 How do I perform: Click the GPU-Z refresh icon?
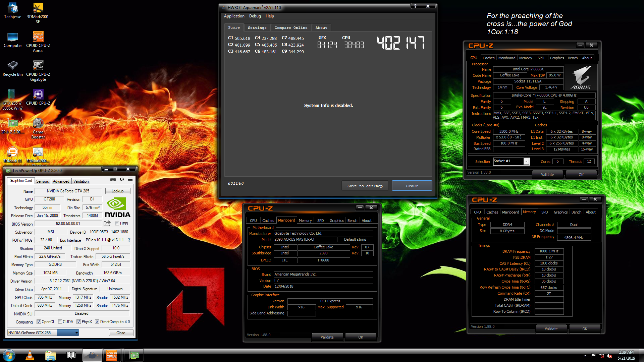122,179
